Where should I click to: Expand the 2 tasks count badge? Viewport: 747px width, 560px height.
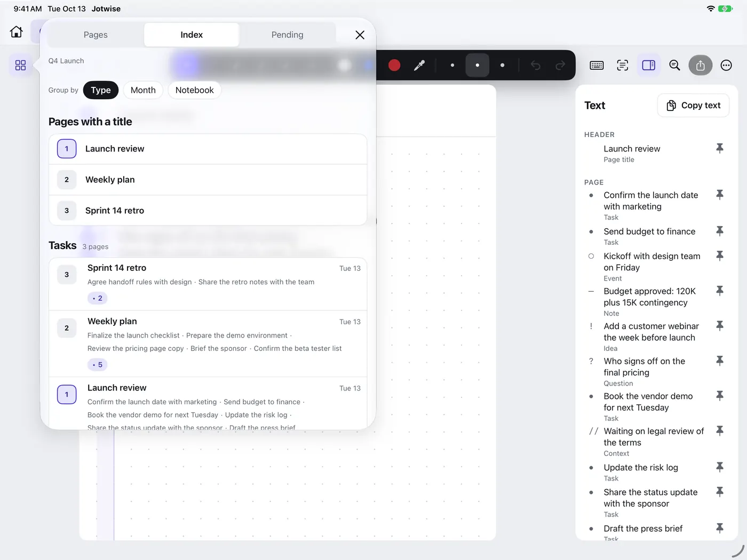click(98, 298)
